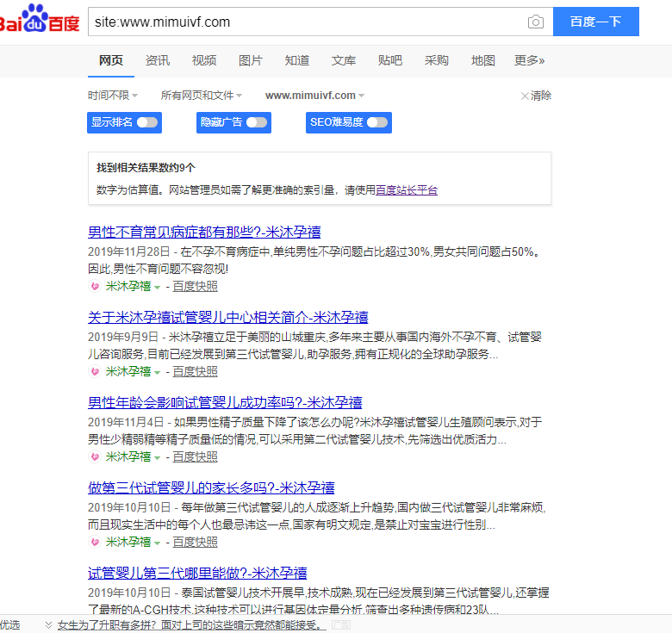Open 百度快照 for 关于米沐孕禧 result
672x633 pixels.
coord(195,371)
